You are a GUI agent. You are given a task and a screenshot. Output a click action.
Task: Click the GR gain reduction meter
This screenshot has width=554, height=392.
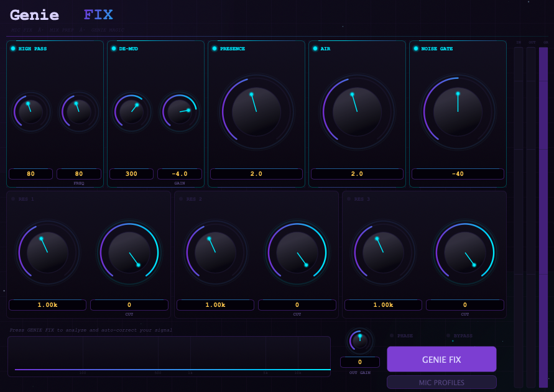(x=543, y=217)
